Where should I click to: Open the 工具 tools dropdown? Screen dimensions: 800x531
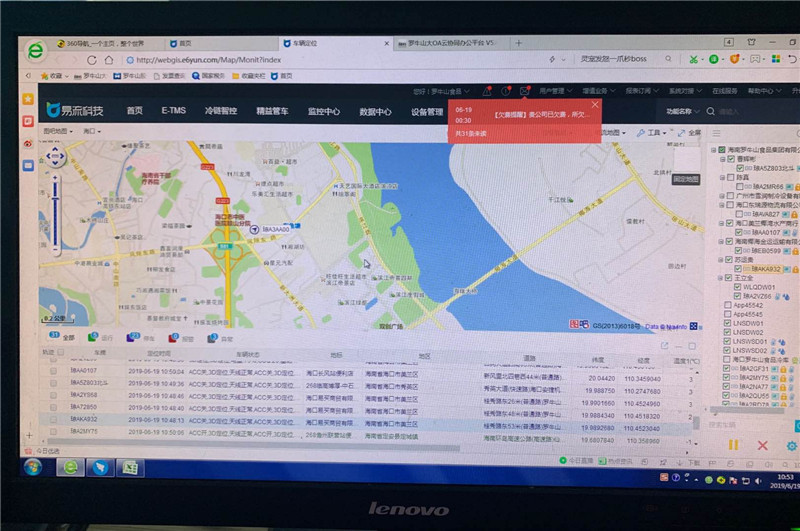pyautogui.click(x=656, y=132)
